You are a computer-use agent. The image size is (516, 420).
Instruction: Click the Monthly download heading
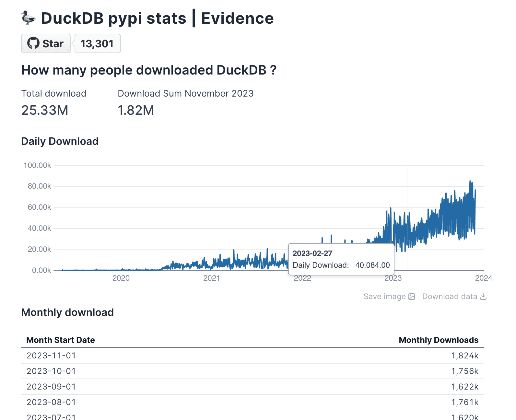[67, 312]
